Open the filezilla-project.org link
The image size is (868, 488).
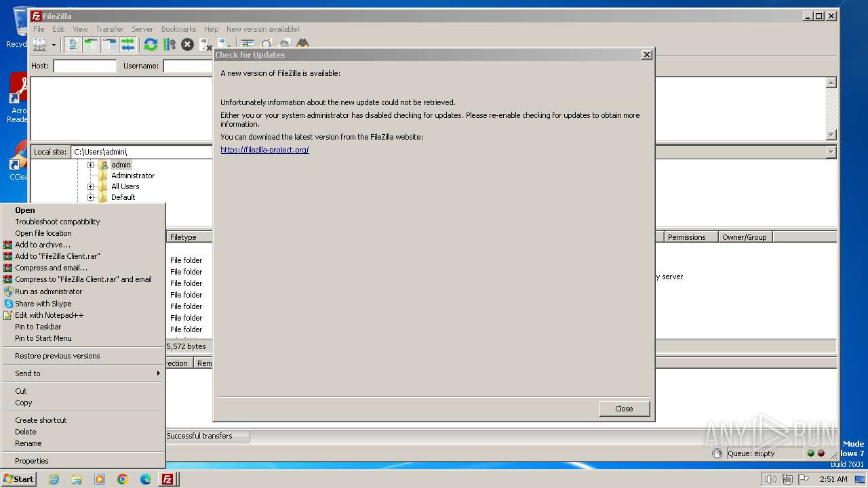[264, 150]
